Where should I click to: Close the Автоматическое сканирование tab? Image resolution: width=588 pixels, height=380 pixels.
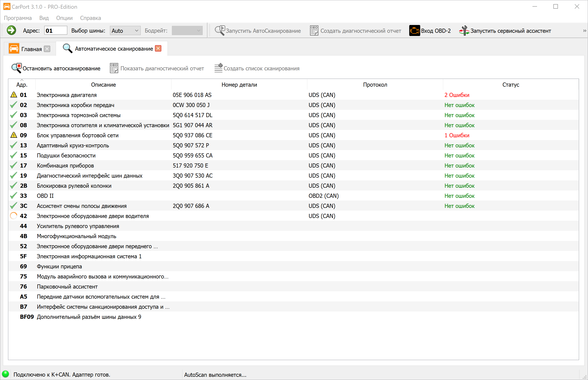[x=158, y=49]
